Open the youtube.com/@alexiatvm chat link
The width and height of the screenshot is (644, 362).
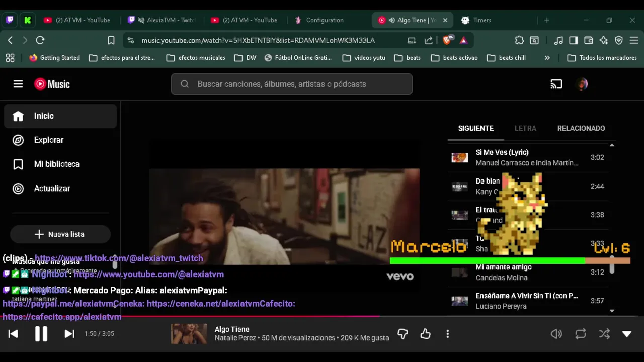pyautogui.click(x=148, y=274)
